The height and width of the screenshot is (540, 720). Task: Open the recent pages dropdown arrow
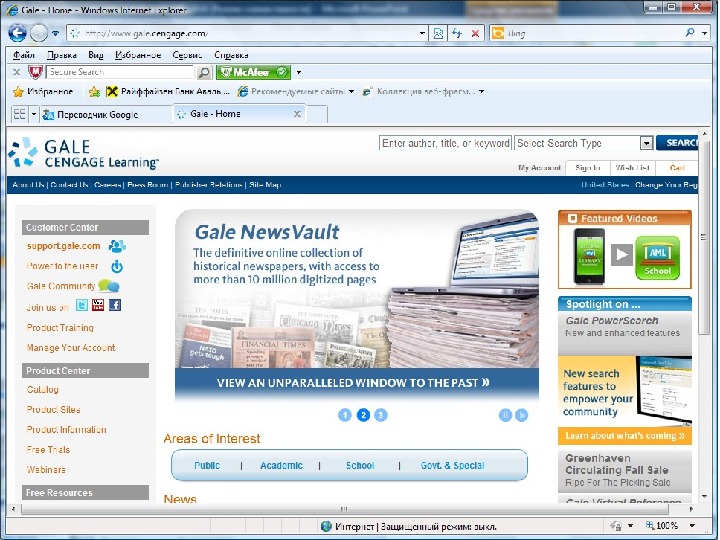coord(56,34)
